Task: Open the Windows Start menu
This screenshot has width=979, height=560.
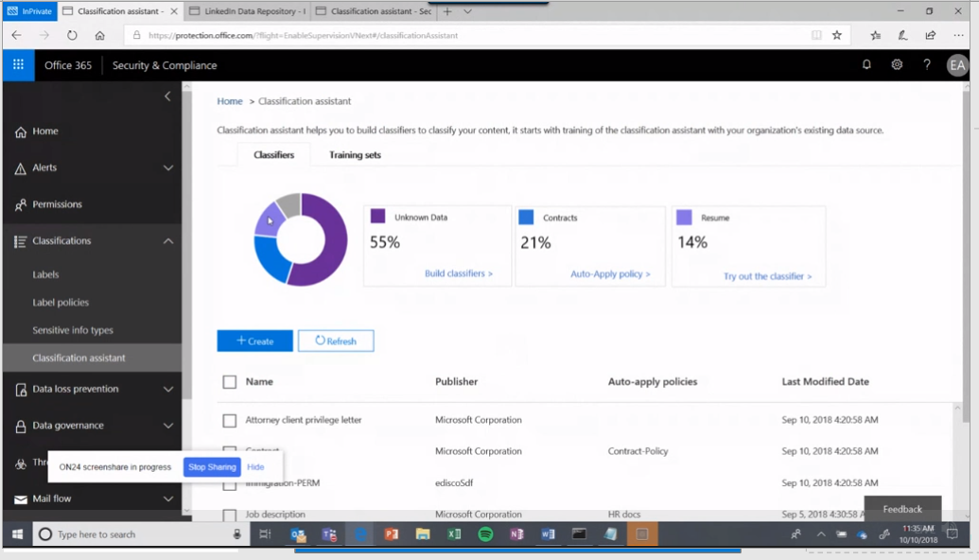Action: 17,534
